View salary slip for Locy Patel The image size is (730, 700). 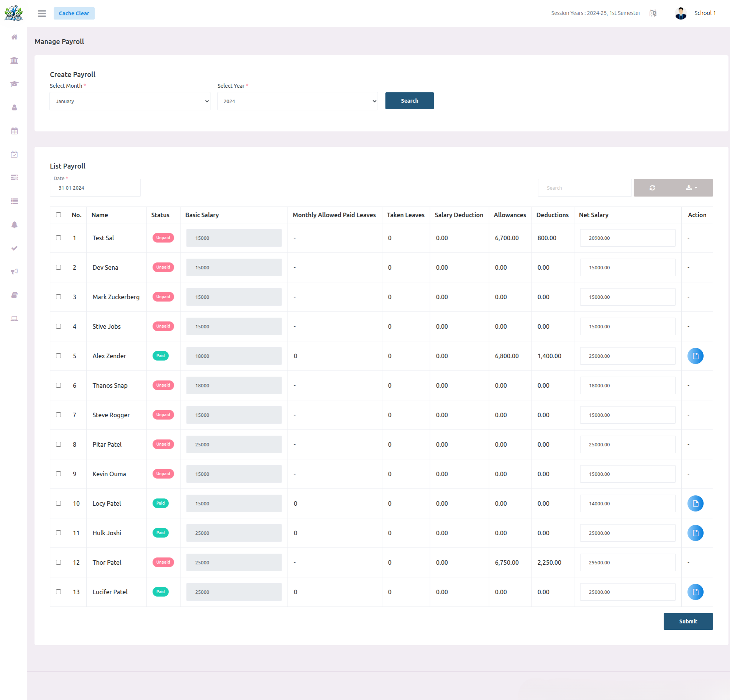(695, 503)
